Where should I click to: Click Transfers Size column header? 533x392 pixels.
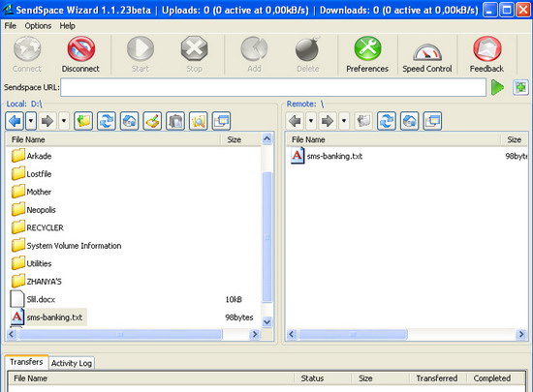(380, 378)
